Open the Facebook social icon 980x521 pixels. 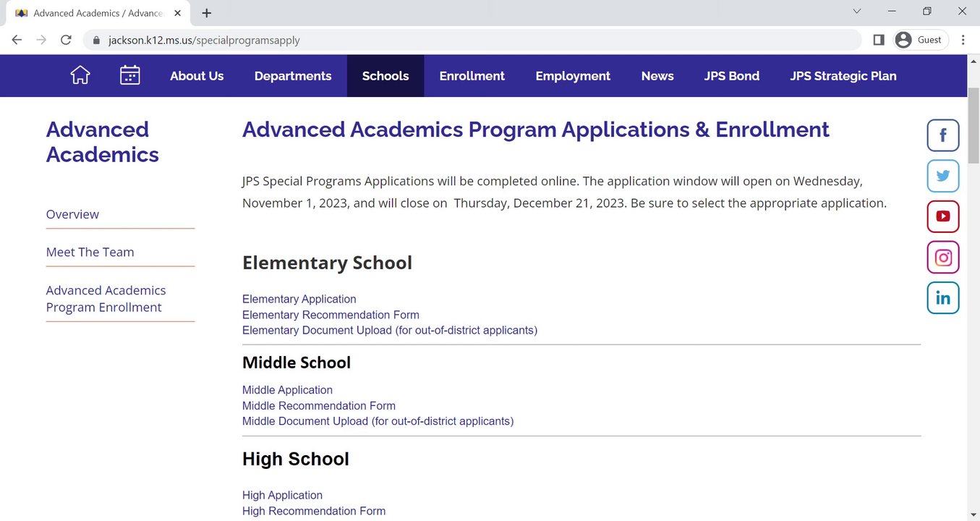(x=943, y=135)
